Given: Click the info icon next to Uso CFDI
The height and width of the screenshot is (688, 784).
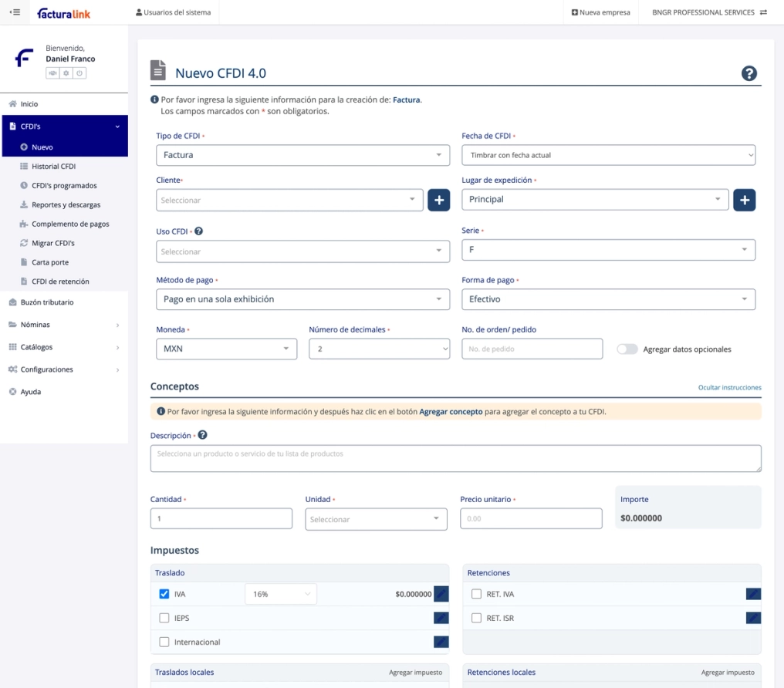Looking at the screenshot, I should (198, 231).
